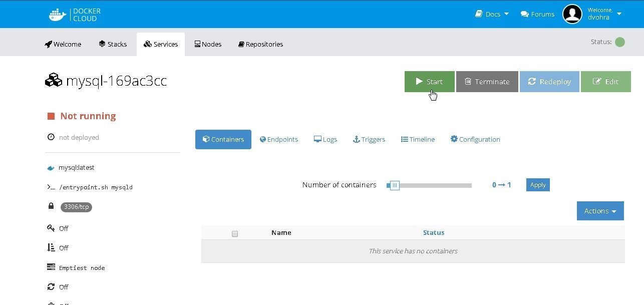644x305 pixels.
Task: Click the 0 → 1 container count indicator
Action: coord(501,185)
